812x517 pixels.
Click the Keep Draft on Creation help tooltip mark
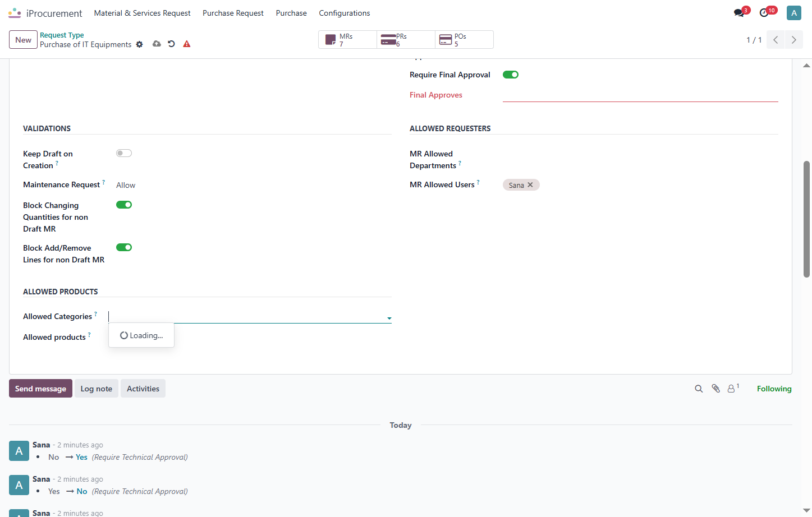(x=57, y=163)
